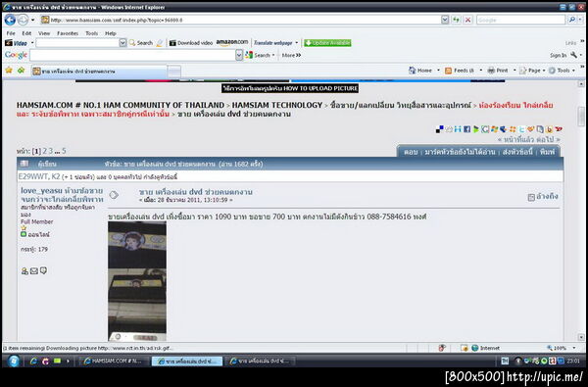Click the Video toolbar logo
588x387 pixels.
coord(16,43)
